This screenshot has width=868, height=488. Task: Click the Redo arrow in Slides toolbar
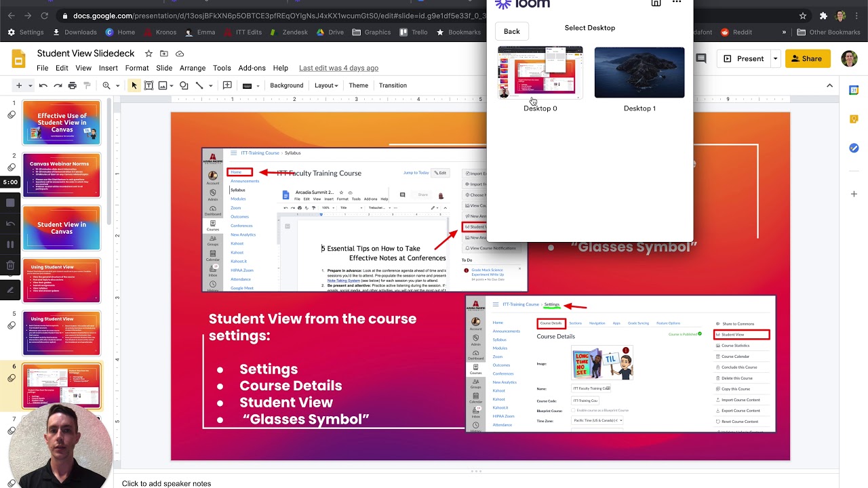click(x=58, y=85)
